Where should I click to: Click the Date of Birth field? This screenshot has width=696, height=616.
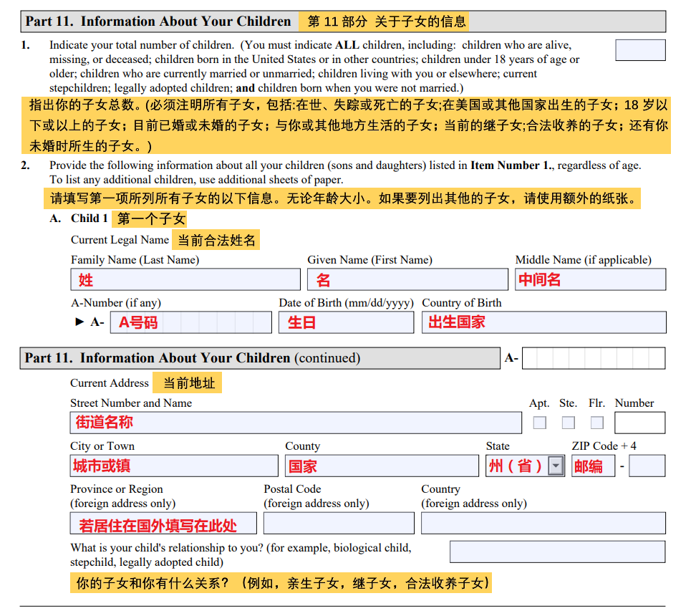[347, 322]
